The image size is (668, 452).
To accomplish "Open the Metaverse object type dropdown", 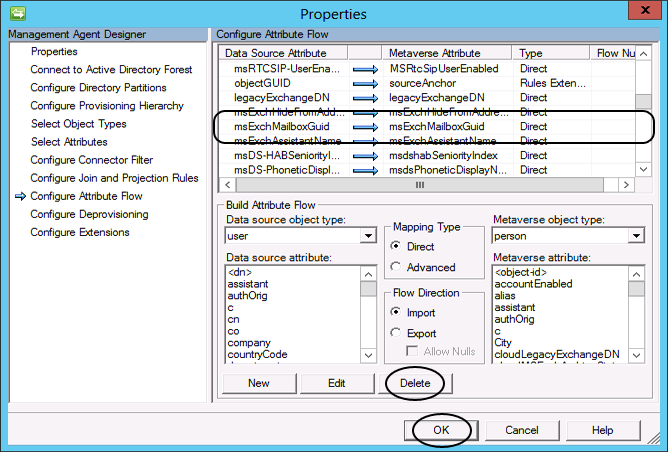I will 636,236.
